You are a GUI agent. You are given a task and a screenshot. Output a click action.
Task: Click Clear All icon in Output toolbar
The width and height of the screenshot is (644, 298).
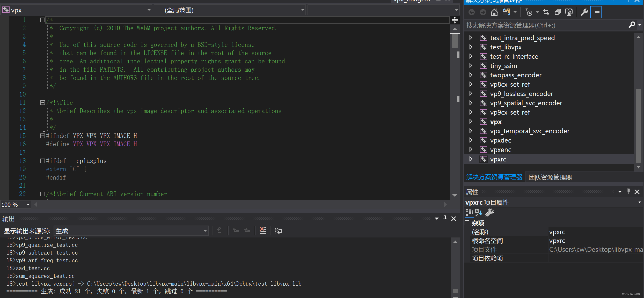tap(263, 230)
